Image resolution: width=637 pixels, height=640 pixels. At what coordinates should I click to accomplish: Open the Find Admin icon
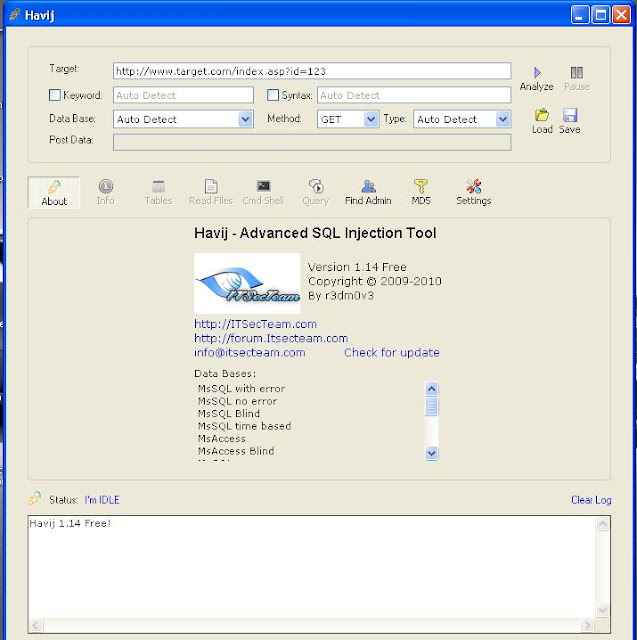(x=368, y=186)
